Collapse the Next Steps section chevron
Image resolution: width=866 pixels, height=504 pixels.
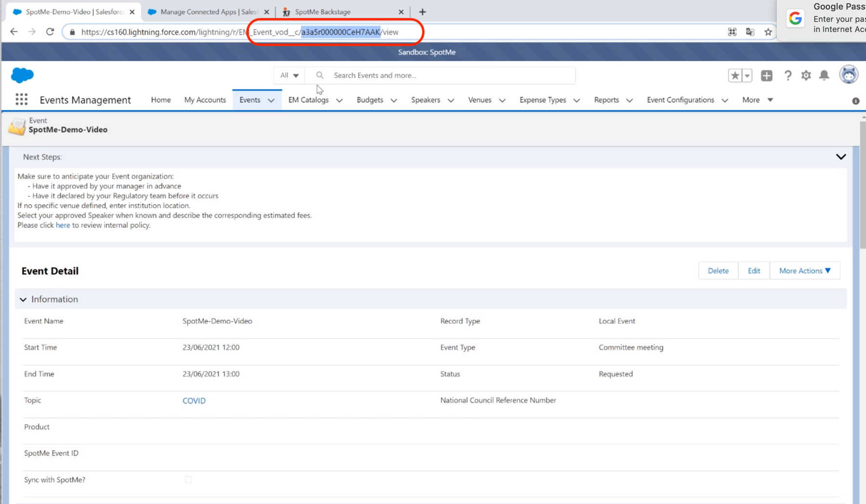841,157
